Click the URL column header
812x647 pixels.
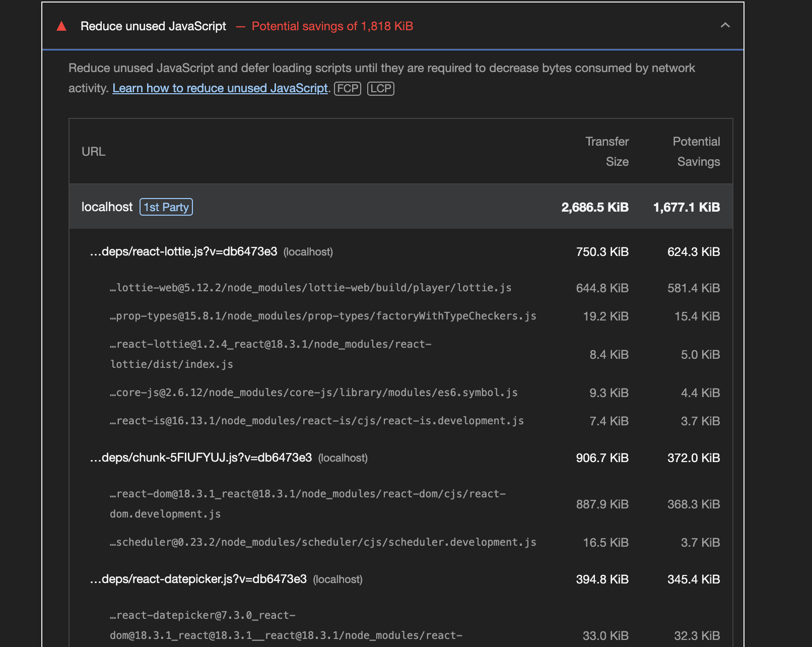pos(94,152)
